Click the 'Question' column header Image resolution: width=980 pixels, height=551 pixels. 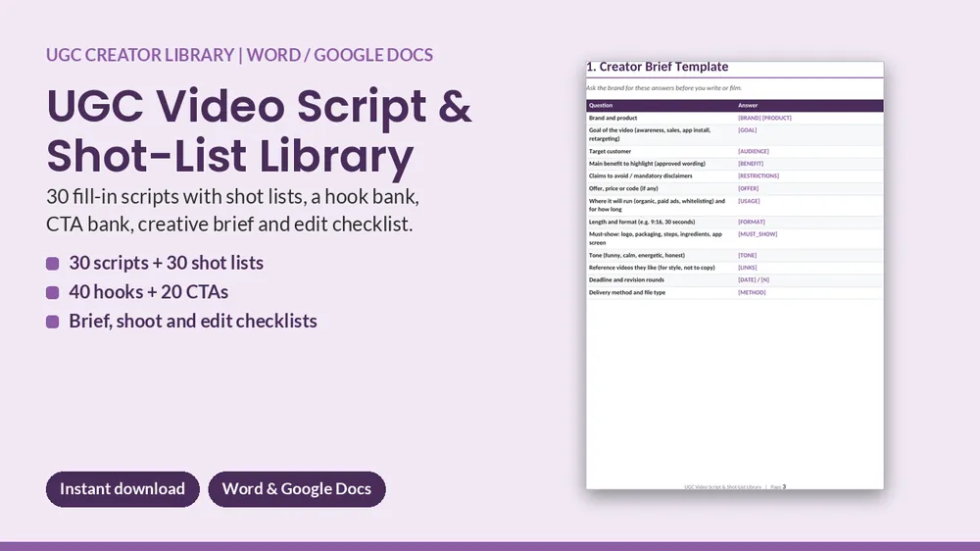[x=601, y=105]
